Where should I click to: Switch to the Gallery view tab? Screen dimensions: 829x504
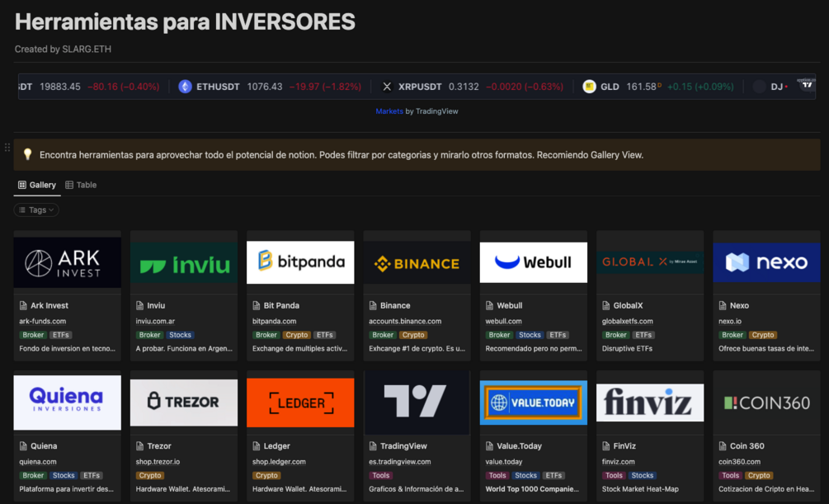coord(37,185)
